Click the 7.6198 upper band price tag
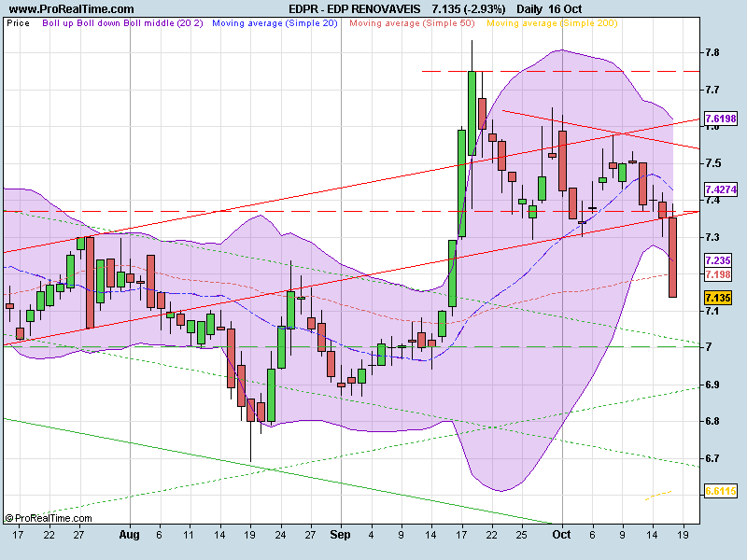This screenshot has height=560, width=747. [720, 119]
